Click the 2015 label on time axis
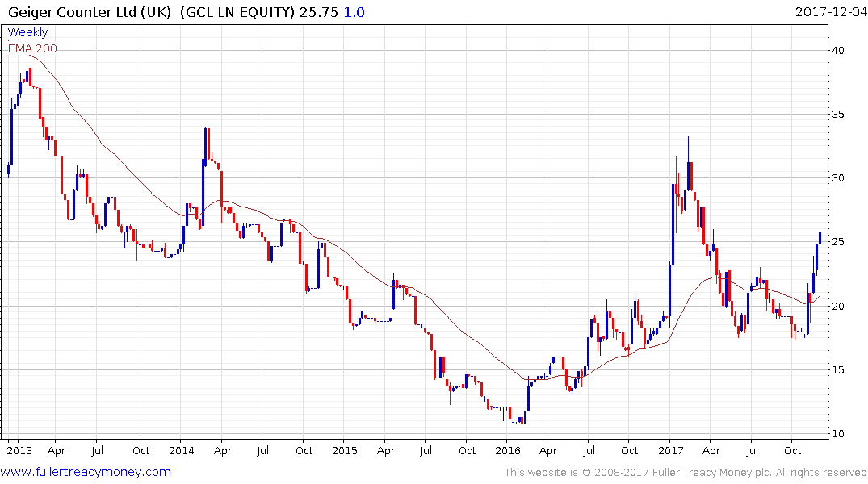Viewport: 868px width, 484px height. 344,450
